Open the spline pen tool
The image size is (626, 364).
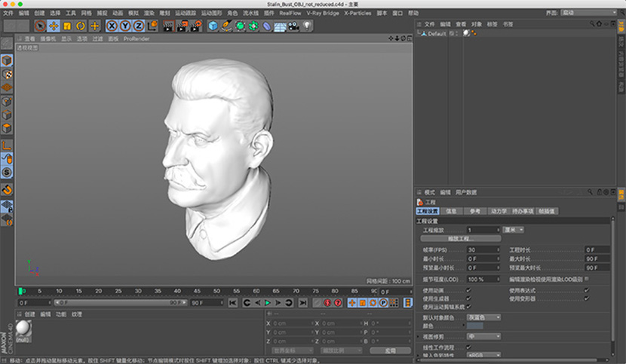tap(226, 26)
